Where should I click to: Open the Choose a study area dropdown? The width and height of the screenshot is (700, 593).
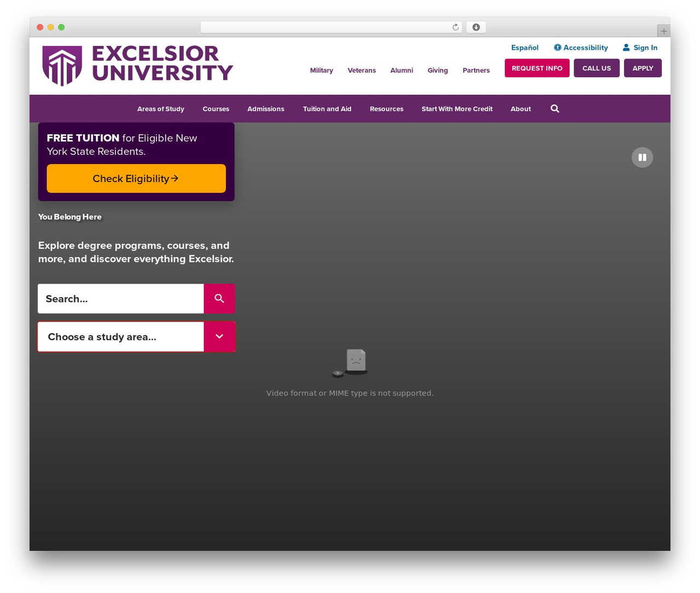136,336
